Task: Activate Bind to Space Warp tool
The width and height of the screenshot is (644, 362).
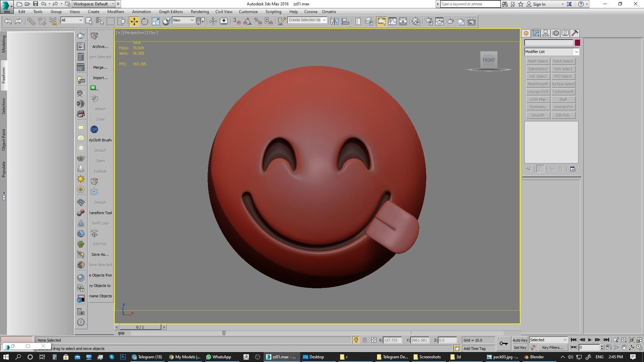Action: [x=53, y=21]
